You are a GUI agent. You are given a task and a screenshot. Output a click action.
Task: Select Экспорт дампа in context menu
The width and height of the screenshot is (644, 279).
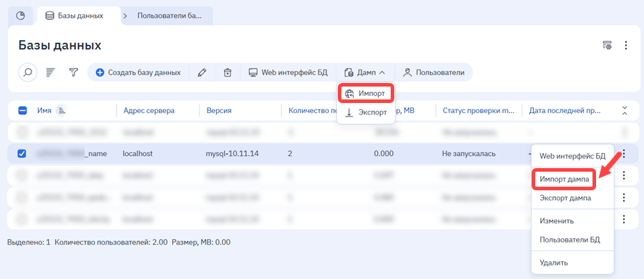pos(565,198)
